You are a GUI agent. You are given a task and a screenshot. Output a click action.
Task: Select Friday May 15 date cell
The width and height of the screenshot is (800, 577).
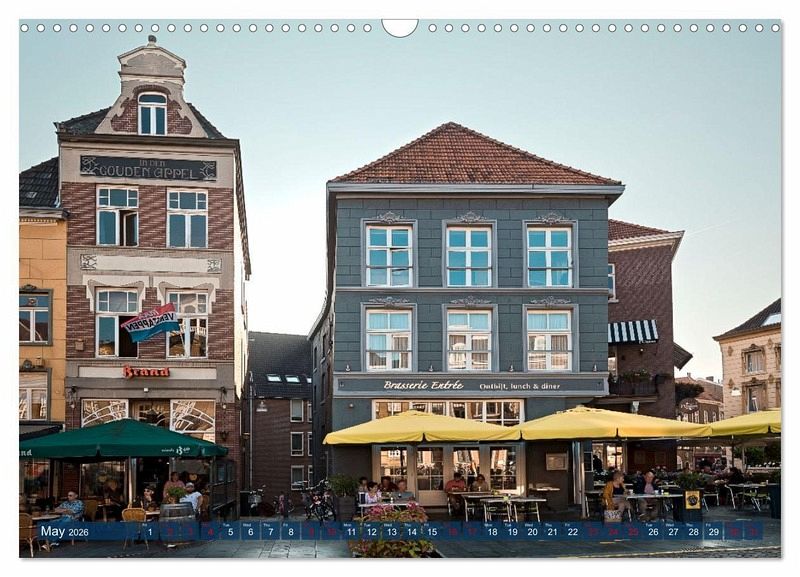[432, 532]
